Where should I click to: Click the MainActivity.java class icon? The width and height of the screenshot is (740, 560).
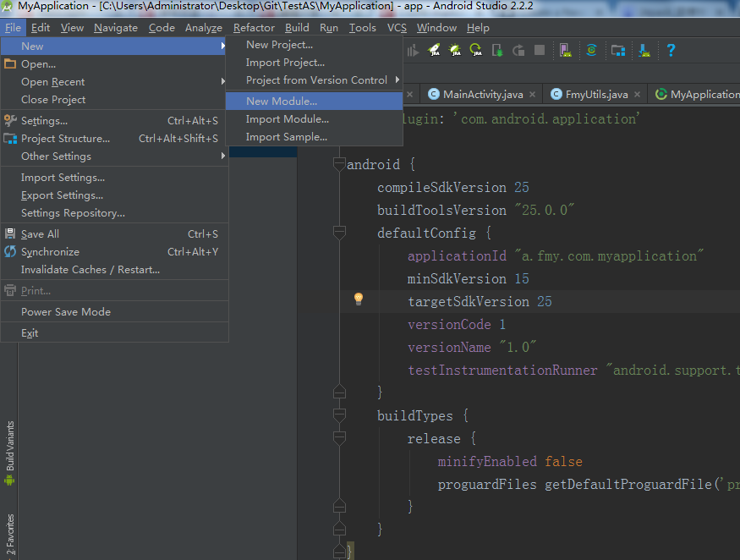(433, 94)
